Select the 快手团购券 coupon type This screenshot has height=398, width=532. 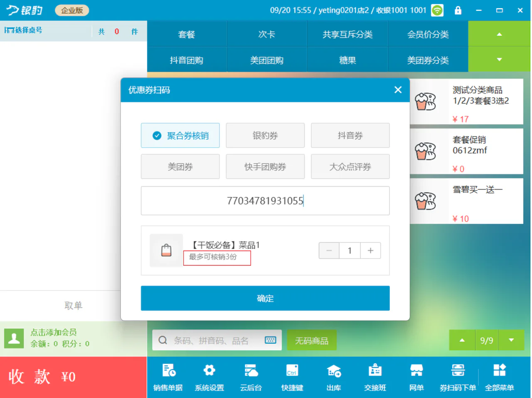coord(265,166)
